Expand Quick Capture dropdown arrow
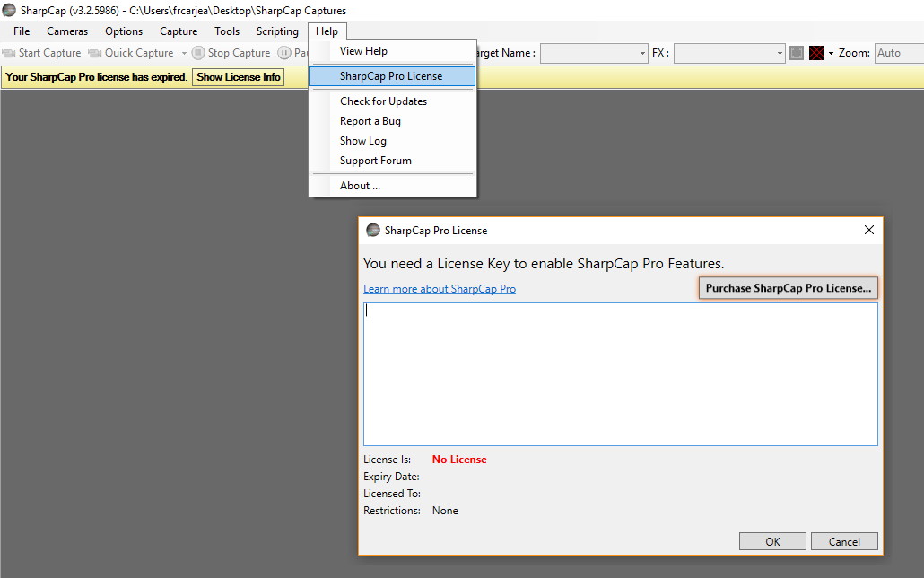This screenshot has height=578, width=924. pyautogui.click(x=184, y=53)
